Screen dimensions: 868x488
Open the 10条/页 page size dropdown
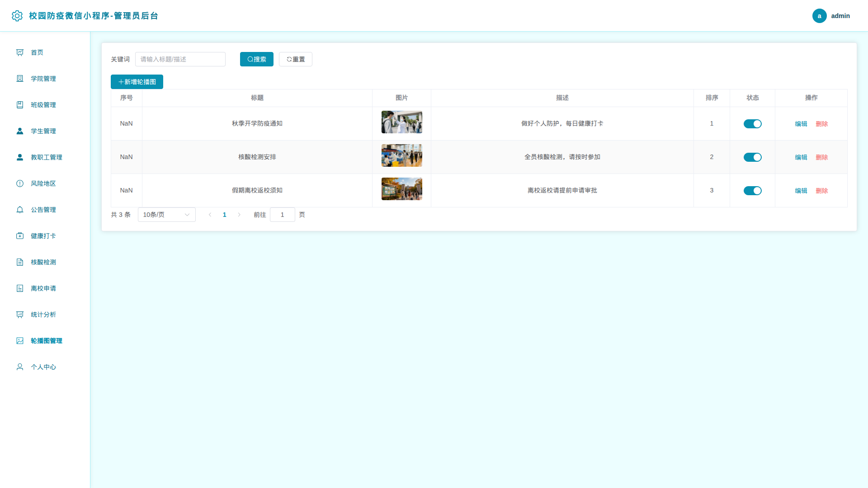(x=166, y=215)
